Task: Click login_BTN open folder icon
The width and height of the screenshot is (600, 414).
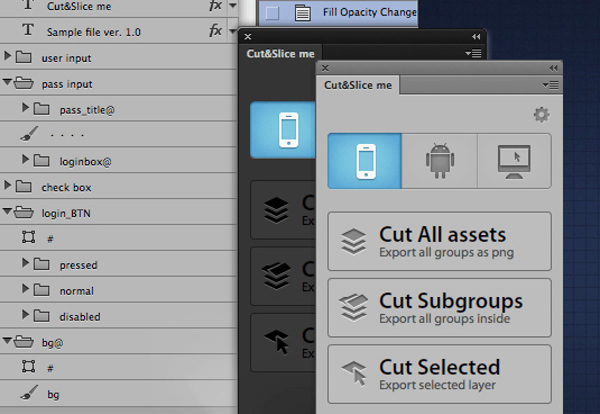Action: (x=24, y=212)
